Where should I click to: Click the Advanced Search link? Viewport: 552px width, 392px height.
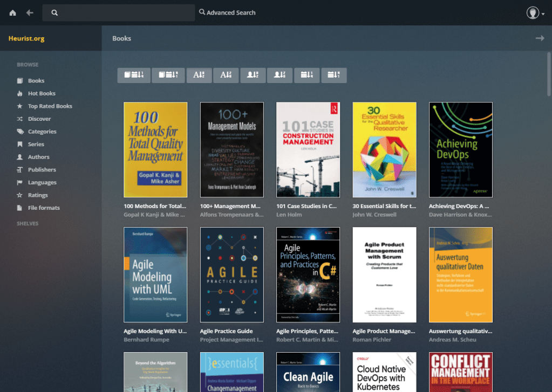click(x=227, y=12)
